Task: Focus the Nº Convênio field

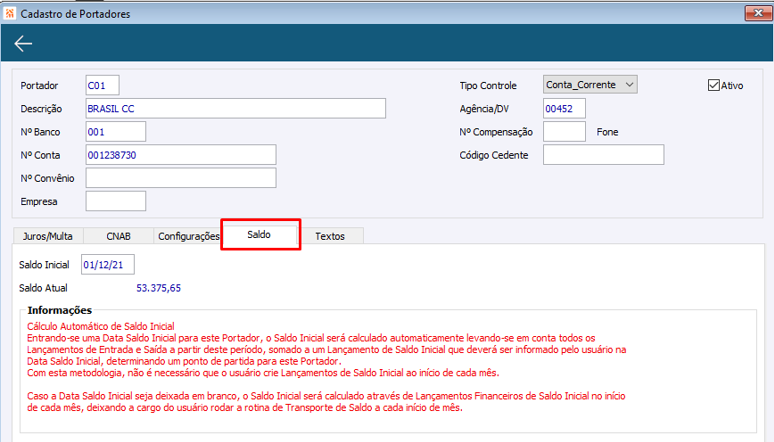Action: click(181, 178)
